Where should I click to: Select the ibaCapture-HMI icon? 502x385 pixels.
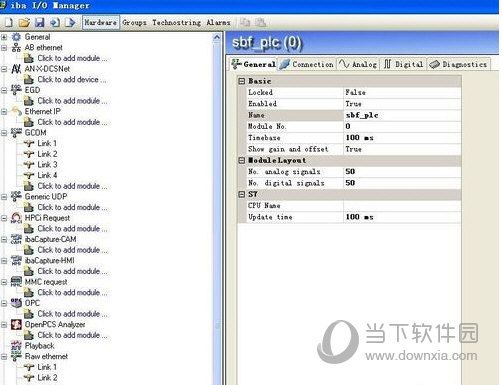(x=16, y=261)
